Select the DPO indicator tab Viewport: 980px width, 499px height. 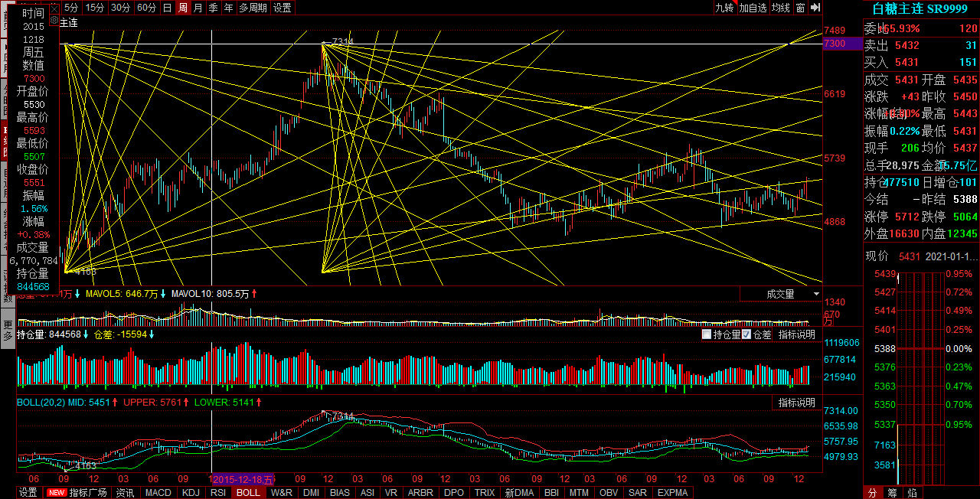(454, 493)
